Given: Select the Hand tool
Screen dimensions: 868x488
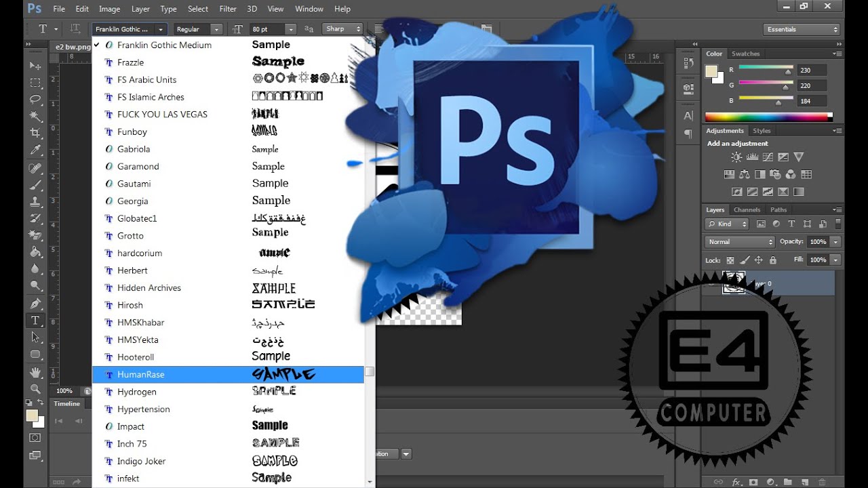Looking at the screenshot, I should coord(35,372).
